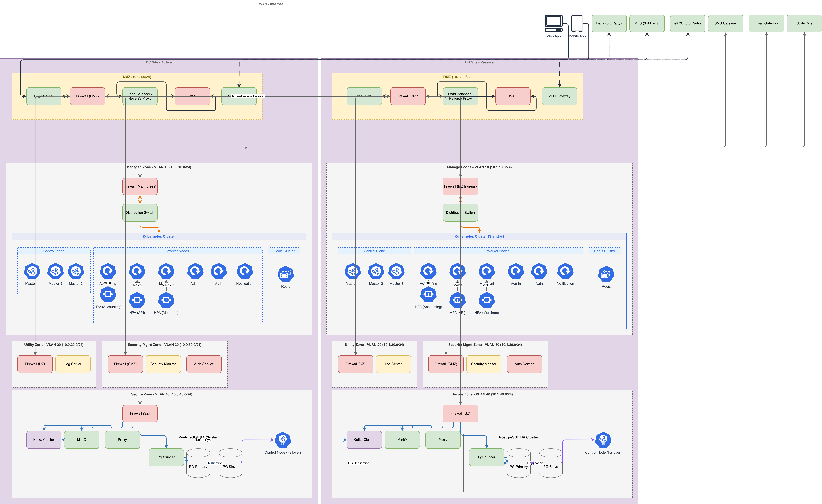Select the MFS (3rd Party) box
The height and width of the screenshot is (504, 822).
647,23
